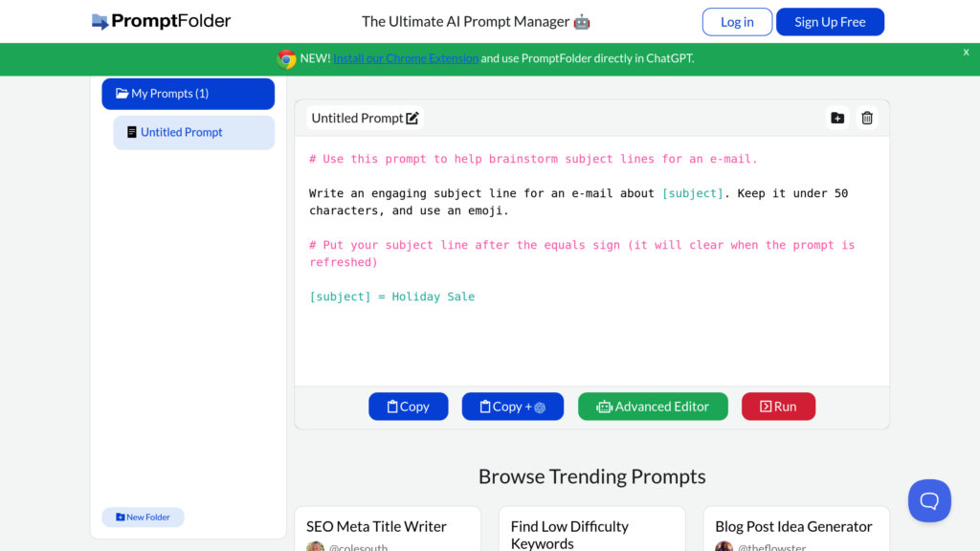Delete the prompt using the trash icon

867,119
